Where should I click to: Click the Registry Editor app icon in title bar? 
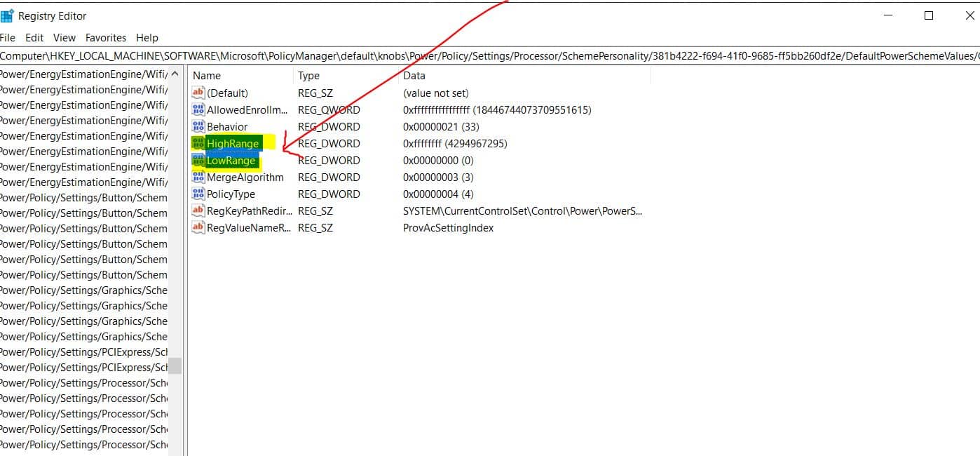(x=7, y=15)
